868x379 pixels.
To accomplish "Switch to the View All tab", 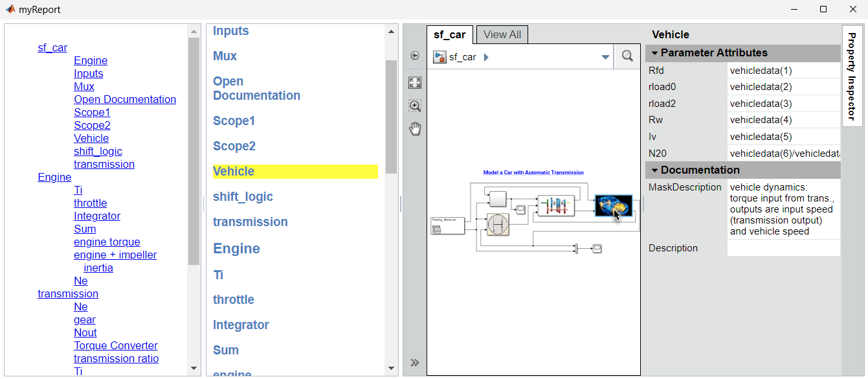I will (x=502, y=35).
